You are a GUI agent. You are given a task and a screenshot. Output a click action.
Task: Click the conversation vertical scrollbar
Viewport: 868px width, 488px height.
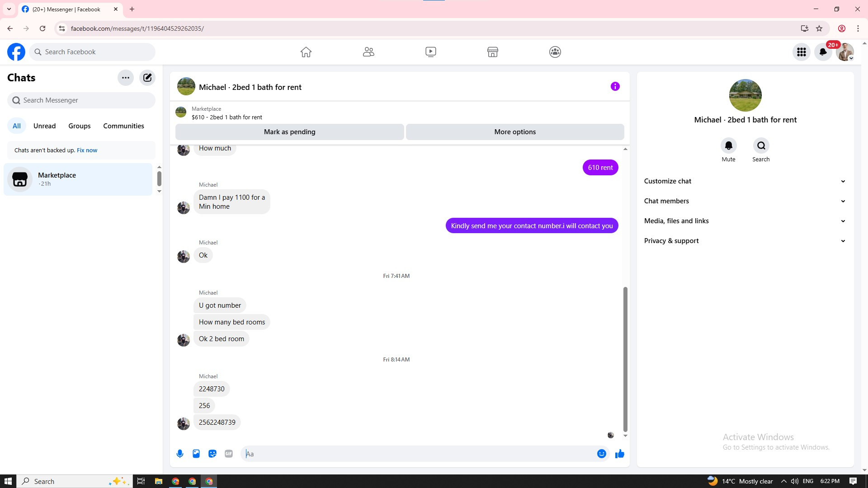(x=625, y=359)
